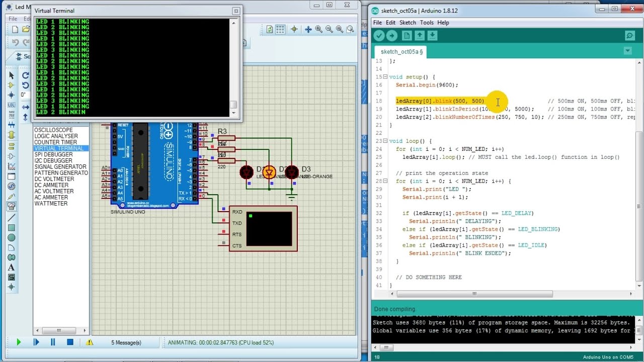Collapse the void loop() code fold
Image resolution: width=644 pixels, height=362 pixels.
click(x=385, y=141)
